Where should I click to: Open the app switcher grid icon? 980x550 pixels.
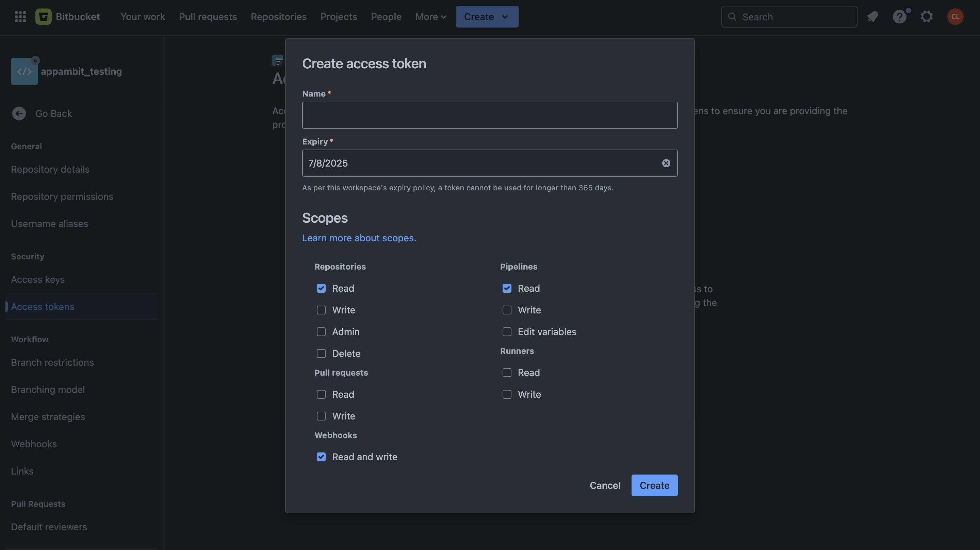(20, 17)
